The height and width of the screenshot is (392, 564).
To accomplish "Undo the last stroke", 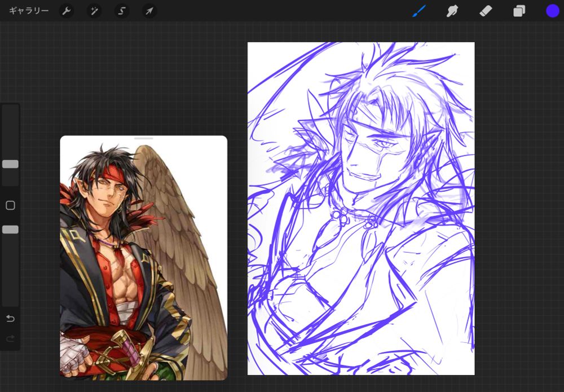I will click(x=10, y=318).
